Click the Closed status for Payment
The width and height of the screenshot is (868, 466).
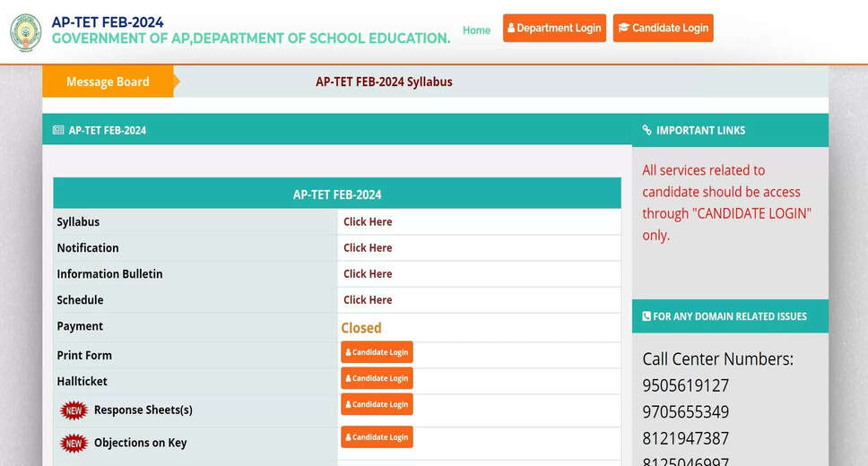pos(361,328)
